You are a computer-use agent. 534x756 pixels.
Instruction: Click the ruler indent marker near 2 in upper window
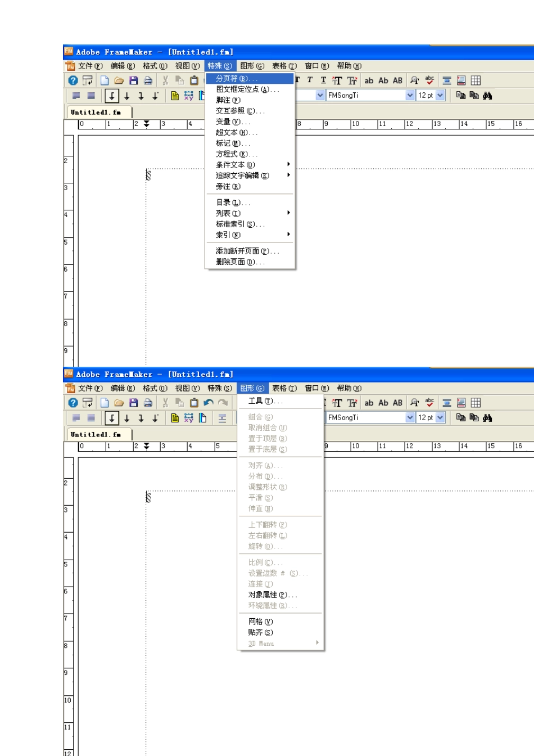[x=146, y=124]
